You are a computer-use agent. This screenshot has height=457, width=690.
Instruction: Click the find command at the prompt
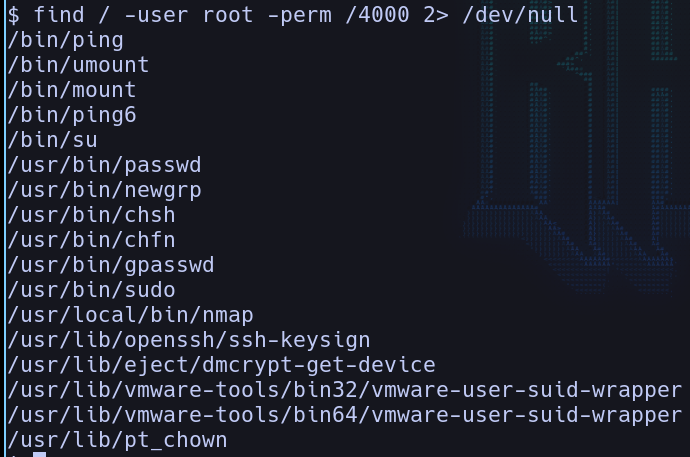[x=58, y=15]
